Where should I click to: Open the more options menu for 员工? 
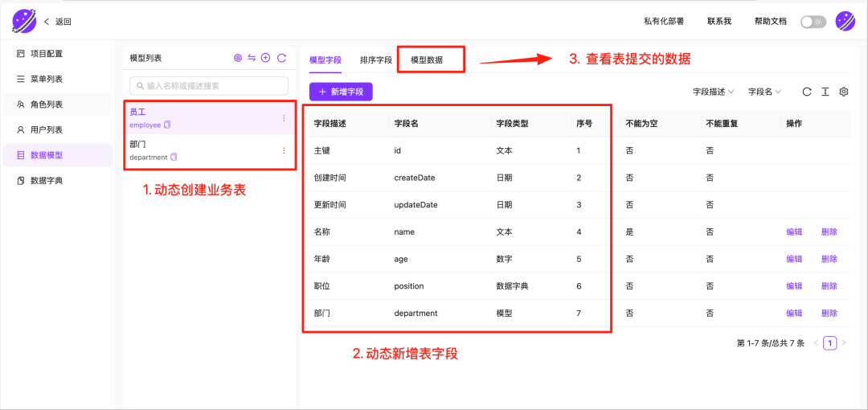283,118
